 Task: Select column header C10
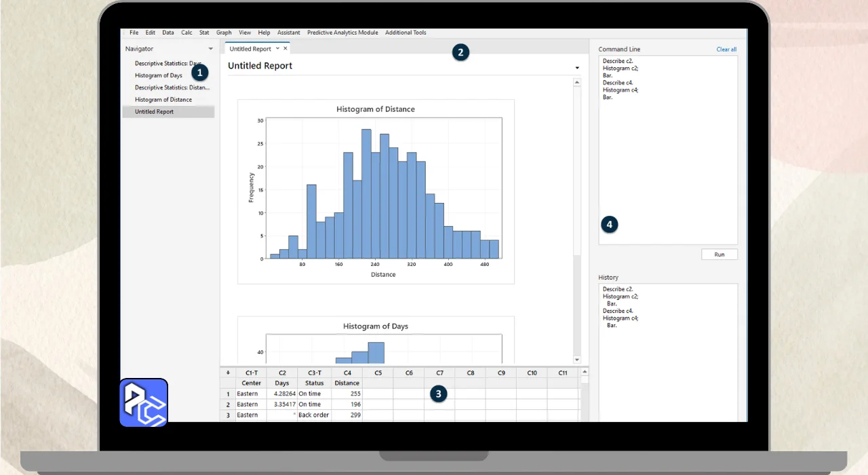[x=532, y=373]
